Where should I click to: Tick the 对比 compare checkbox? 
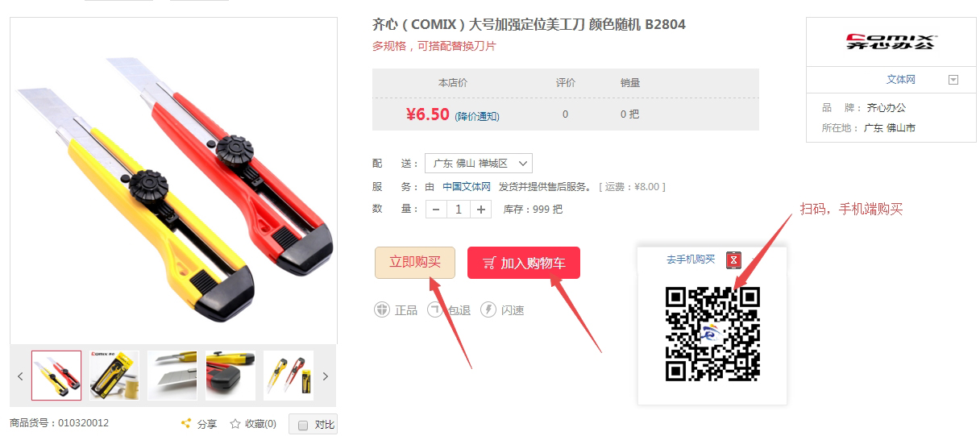[x=303, y=426]
